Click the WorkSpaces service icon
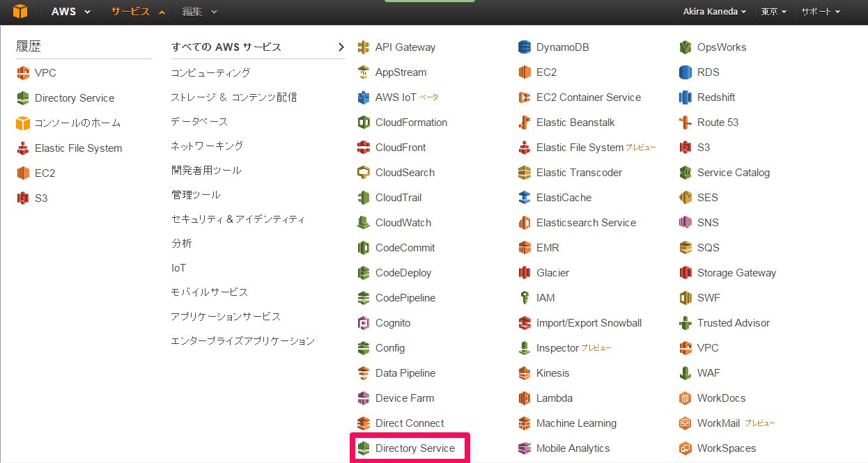868x463 pixels. (685, 448)
